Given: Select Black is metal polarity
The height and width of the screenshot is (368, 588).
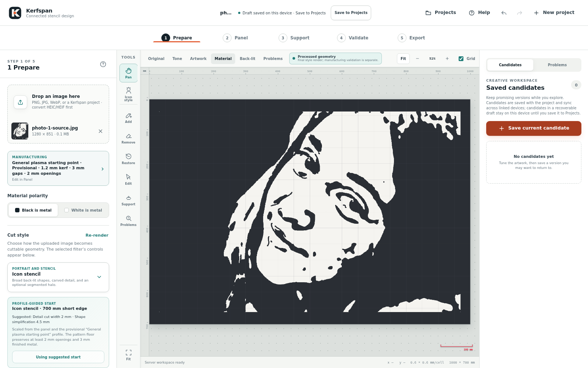Looking at the screenshot, I should 33,210.
